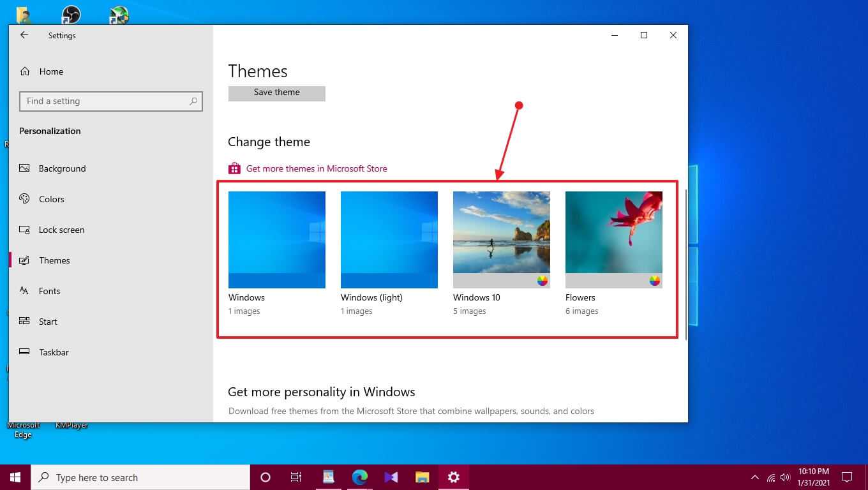Show hidden icons in system tray

point(754,477)
